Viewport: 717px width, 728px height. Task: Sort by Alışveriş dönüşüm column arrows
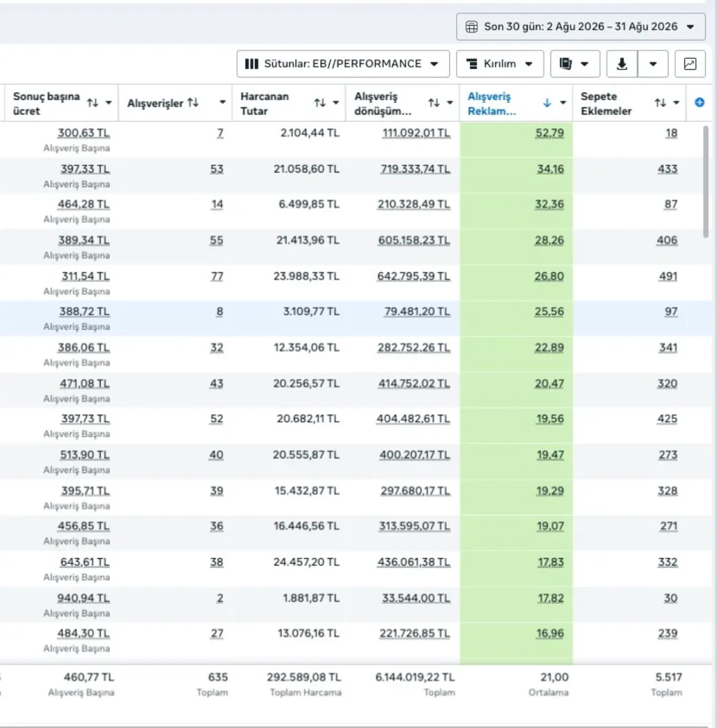pos(434,103)
